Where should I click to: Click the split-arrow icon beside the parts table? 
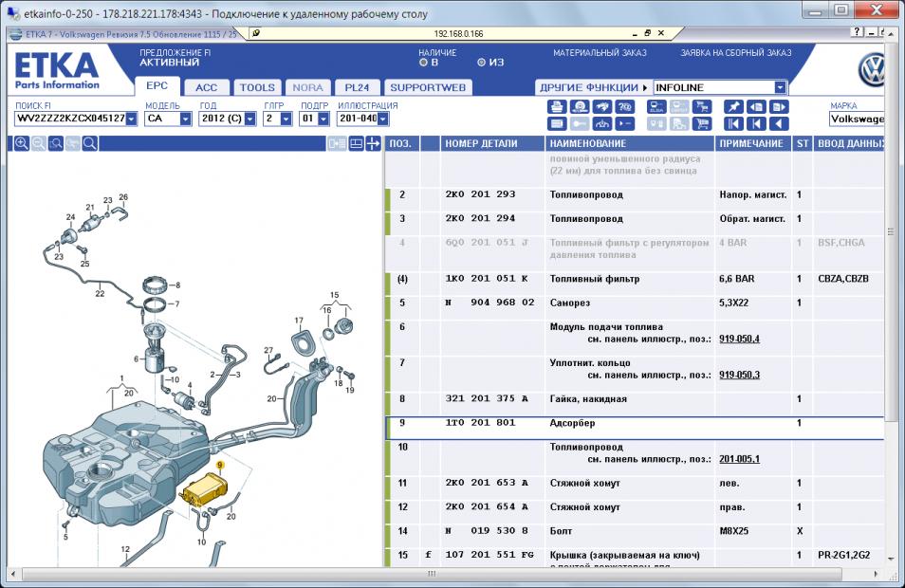(x=374, y=144)
